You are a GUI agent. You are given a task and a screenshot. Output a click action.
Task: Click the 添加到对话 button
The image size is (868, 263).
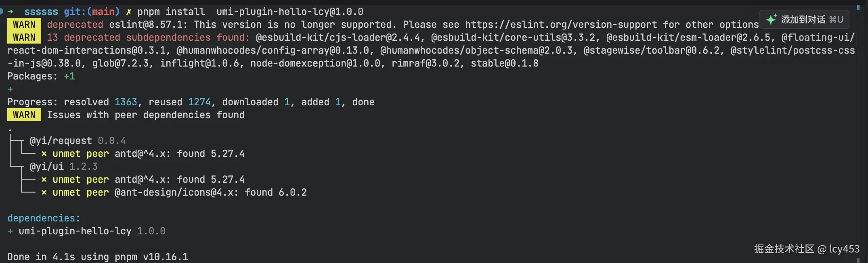(804, 19)
